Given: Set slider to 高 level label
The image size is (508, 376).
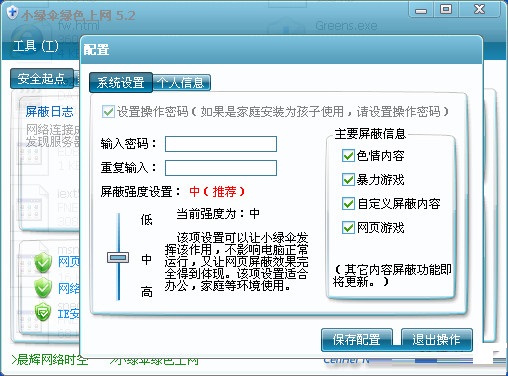Looking at the screenshot, I should (146, 292).
